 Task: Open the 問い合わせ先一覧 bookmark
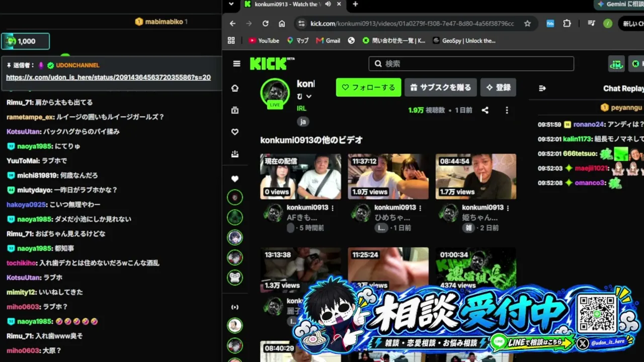tap(393, 41)
